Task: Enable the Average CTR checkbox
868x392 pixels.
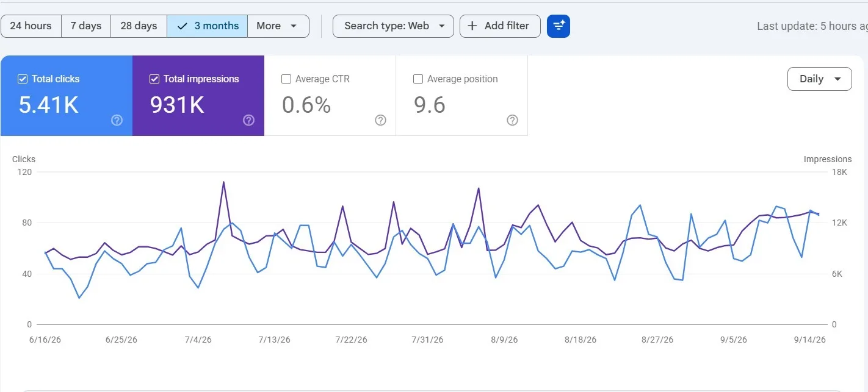Action: (x=286, y=79)
